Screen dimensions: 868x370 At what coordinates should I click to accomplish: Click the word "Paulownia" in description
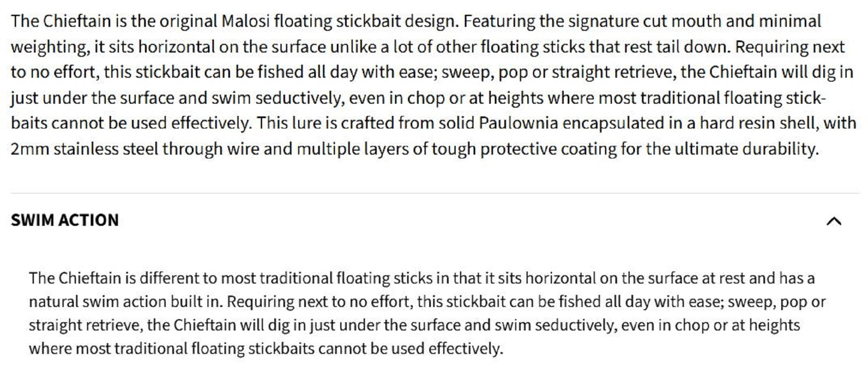tap(518, 123)
